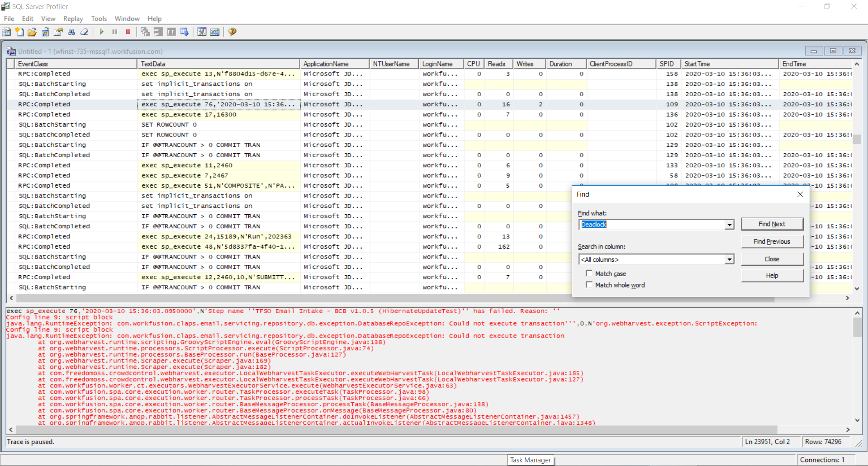Image resolution: width=868 pixels, height=466 pixels.
Task: Click the Duration column header
Action: (566, 64)
